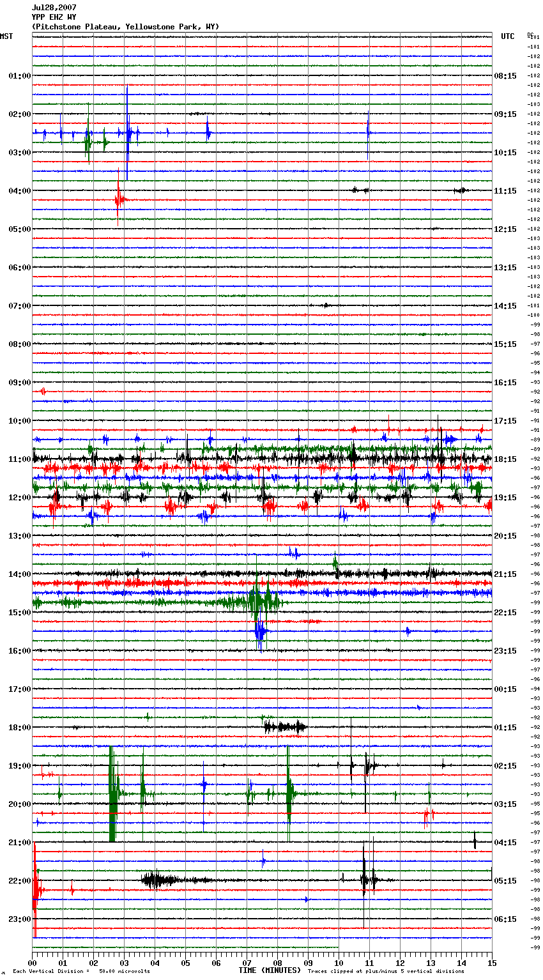The height and width of the screenshot is (980, 543).
Task: Select the 06:00 MST time label
Action: (x=20, y=268)
